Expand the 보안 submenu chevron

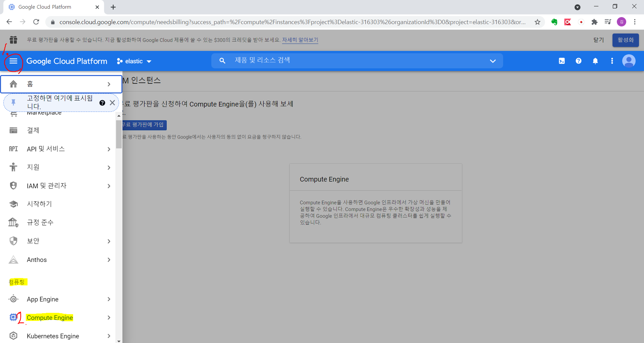109,241
